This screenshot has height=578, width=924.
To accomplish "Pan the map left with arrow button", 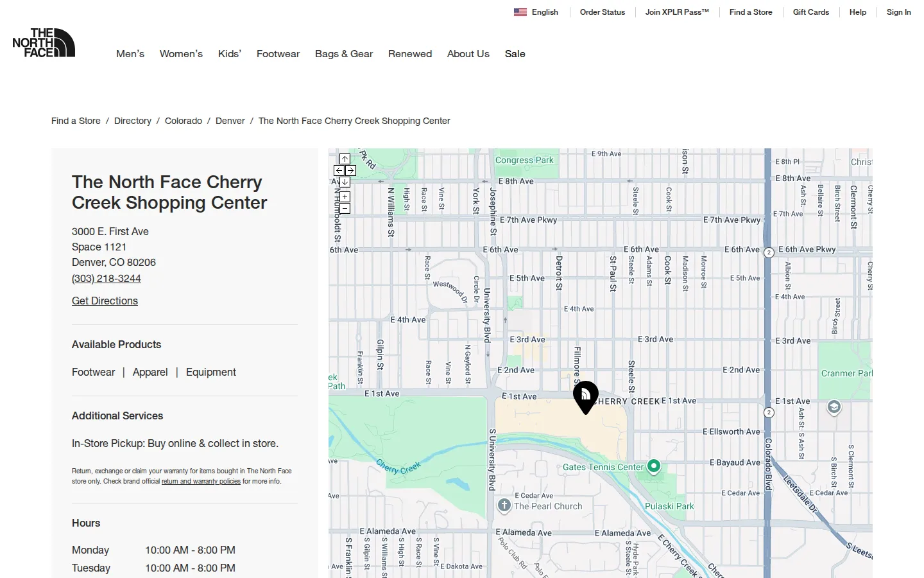I will click(339, 170).
